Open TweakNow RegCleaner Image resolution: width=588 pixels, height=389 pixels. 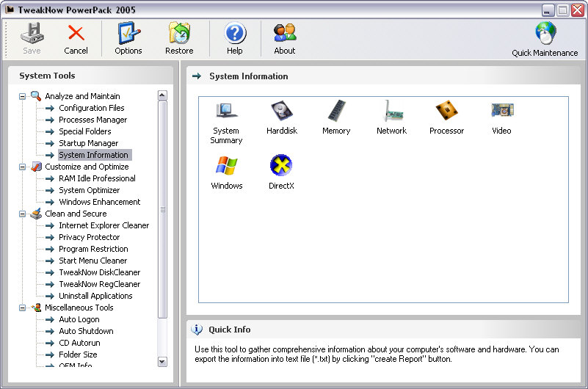pyautogui.click(x=99, y=284)
